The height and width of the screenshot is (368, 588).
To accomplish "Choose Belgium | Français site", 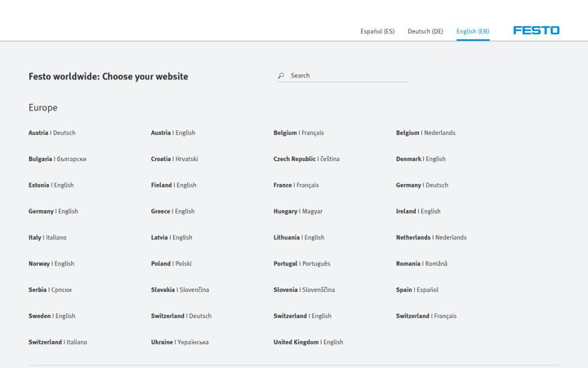I will (299, 132).
